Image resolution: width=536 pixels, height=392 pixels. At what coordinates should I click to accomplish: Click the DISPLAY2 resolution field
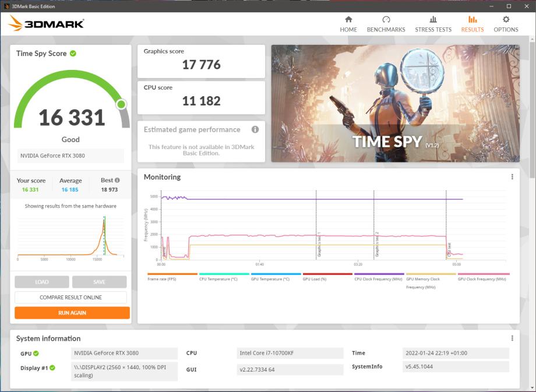[124, 371]
